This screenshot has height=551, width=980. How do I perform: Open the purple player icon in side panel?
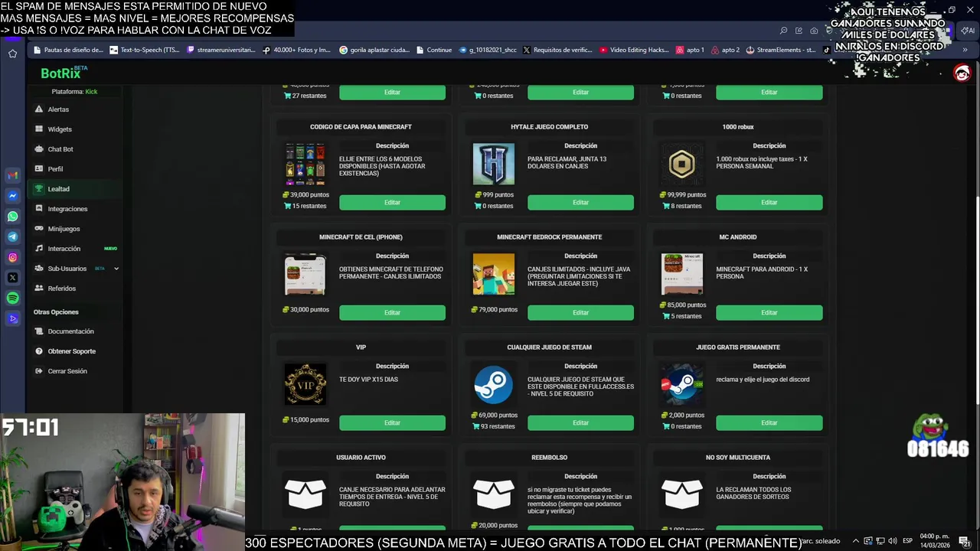click(12, 319)
